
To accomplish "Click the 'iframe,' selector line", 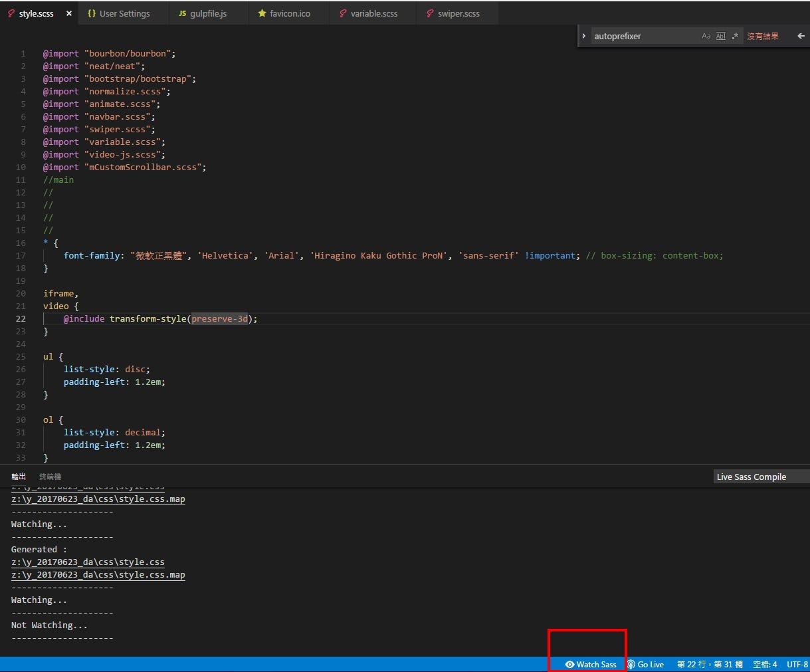I will [60, 294].
